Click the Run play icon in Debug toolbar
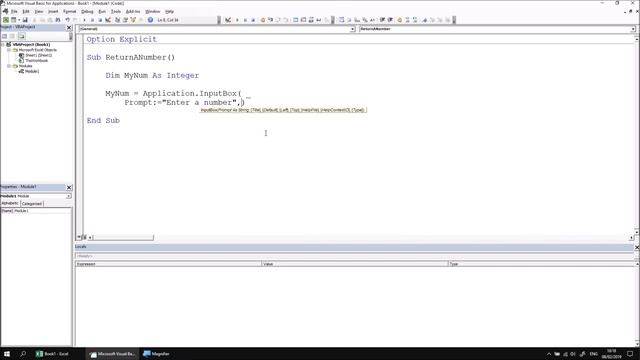This screenshot has width=640, height=360. tap(237, 20)
